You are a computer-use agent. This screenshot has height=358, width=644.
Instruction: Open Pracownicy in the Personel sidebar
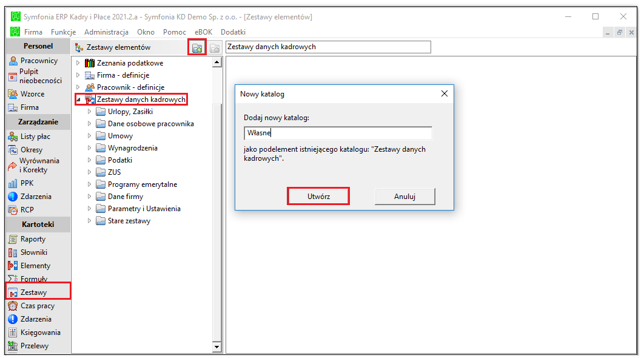[x=34, y=61]
